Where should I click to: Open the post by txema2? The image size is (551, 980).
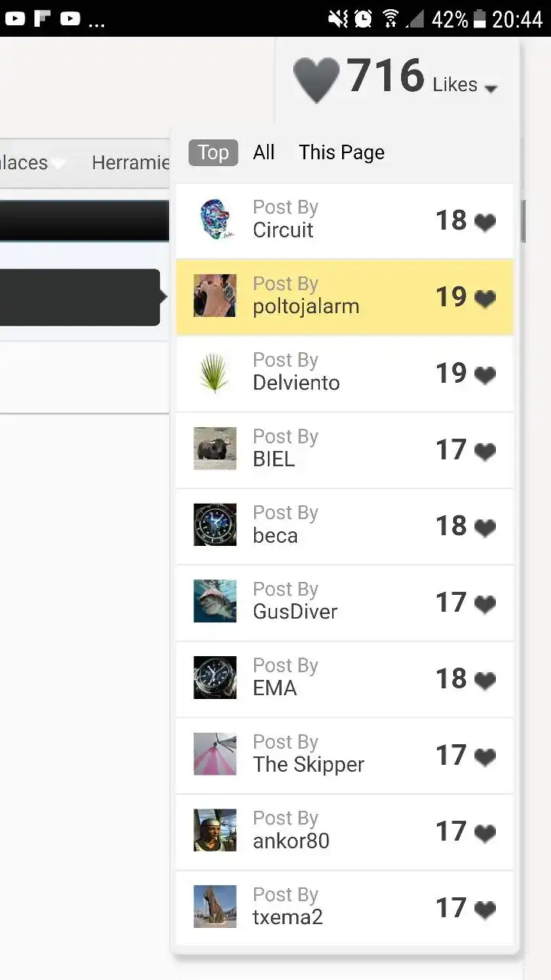[x=344, y=907]
